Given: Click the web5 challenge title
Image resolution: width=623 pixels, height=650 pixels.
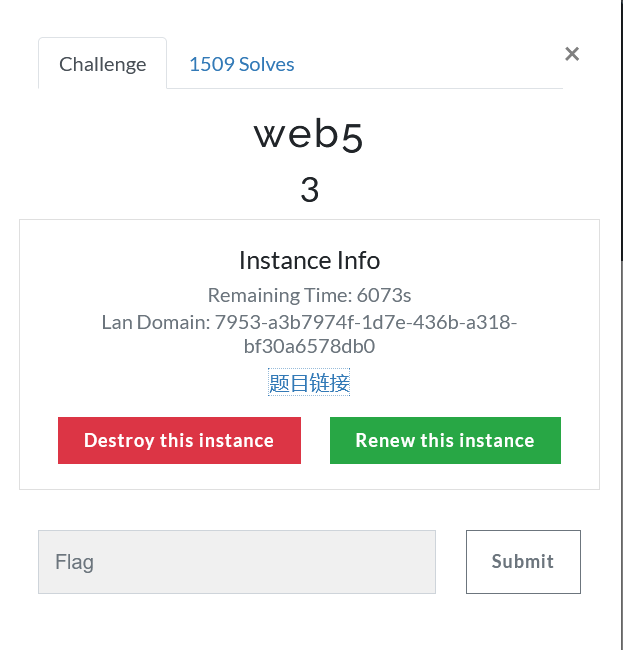Looking at the screenshot, I should coord(309,134).
